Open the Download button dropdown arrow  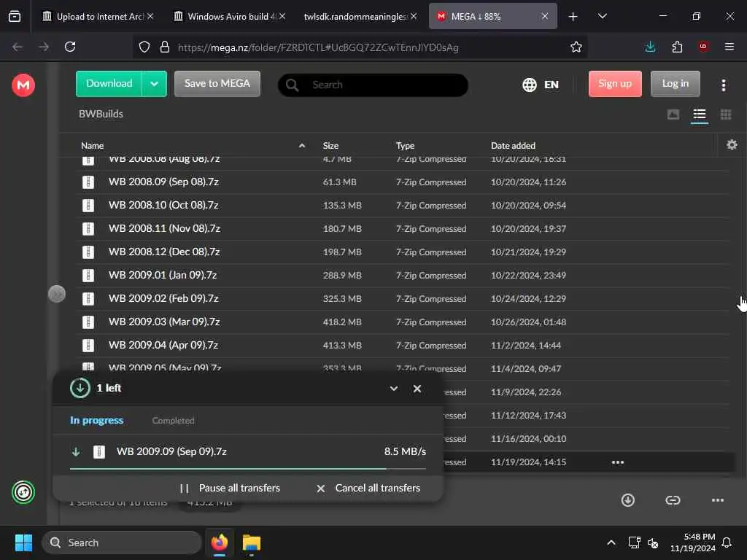(154, 84)
